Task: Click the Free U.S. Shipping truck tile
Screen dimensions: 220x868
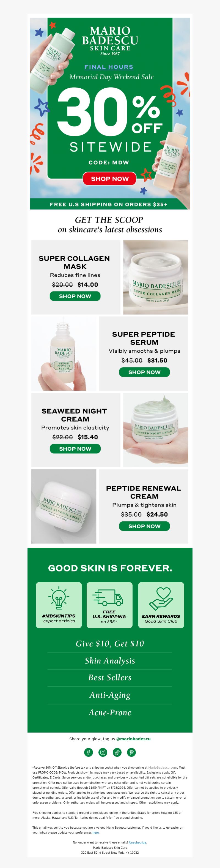Action: [x=109, y=605]
